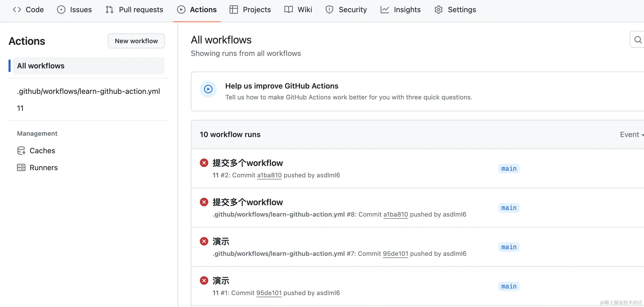Select learn-github-action.yml workflow in the sidebar
The image size is (644, 307).
click(89, 91)
